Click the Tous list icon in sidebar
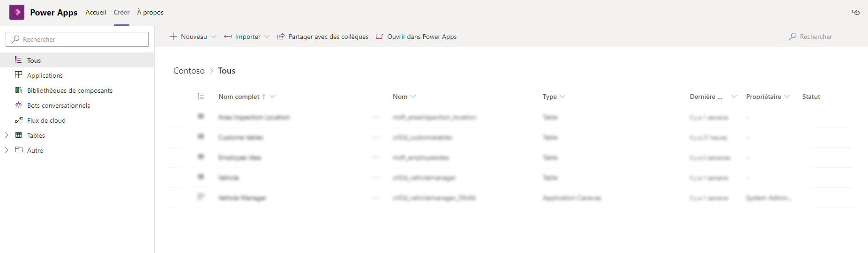Screen dimensions: 868x253 coord(18,60)
